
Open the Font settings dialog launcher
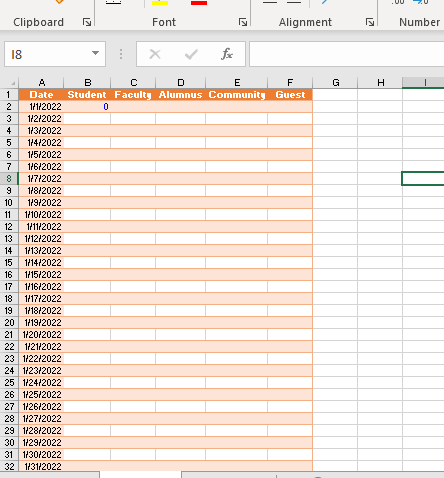click(243, 22)
